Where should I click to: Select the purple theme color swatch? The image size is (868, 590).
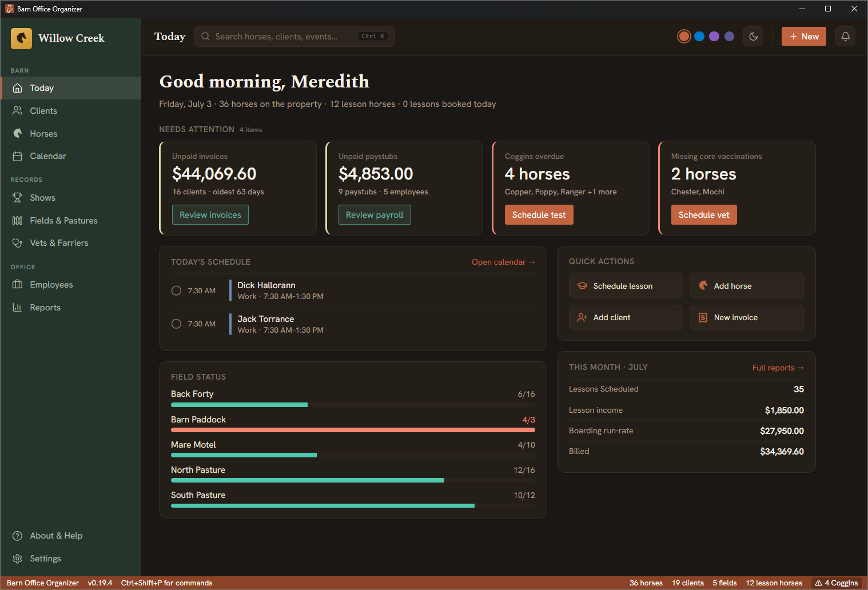[x=714, y=37]
